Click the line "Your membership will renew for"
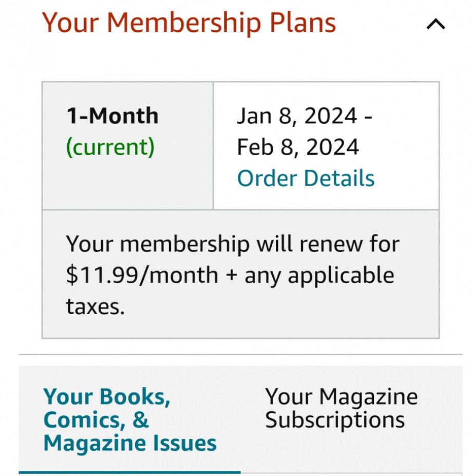Screen dimensions: 474x476 [x=232, y=244]
